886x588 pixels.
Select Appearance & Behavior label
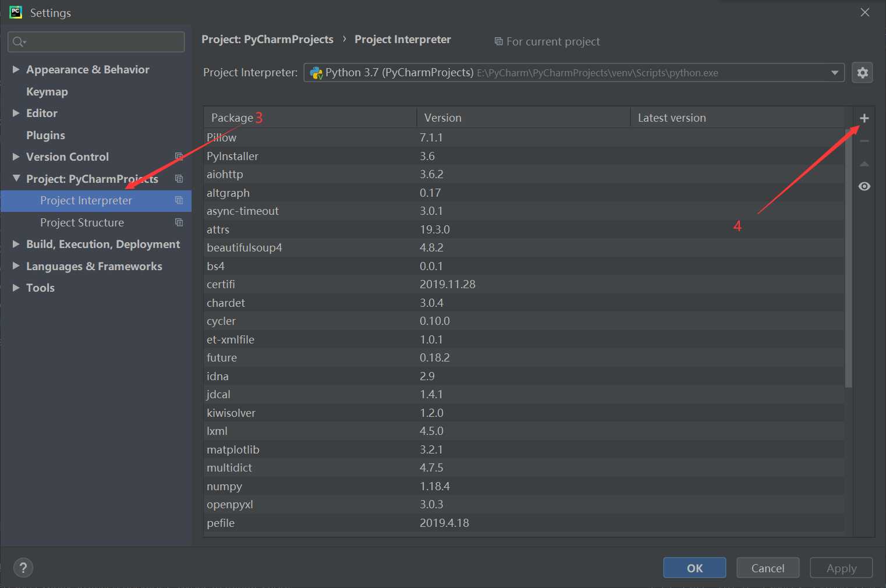(88, 69)
